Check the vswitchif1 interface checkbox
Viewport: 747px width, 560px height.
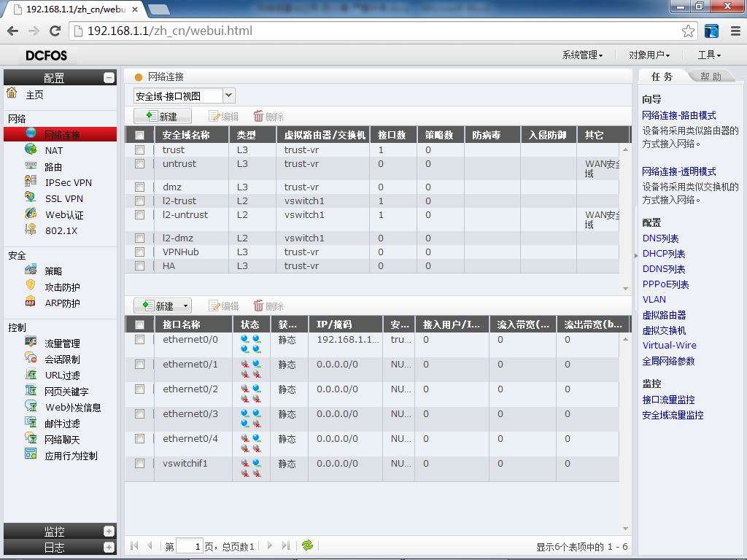click(x=139, y=463)
